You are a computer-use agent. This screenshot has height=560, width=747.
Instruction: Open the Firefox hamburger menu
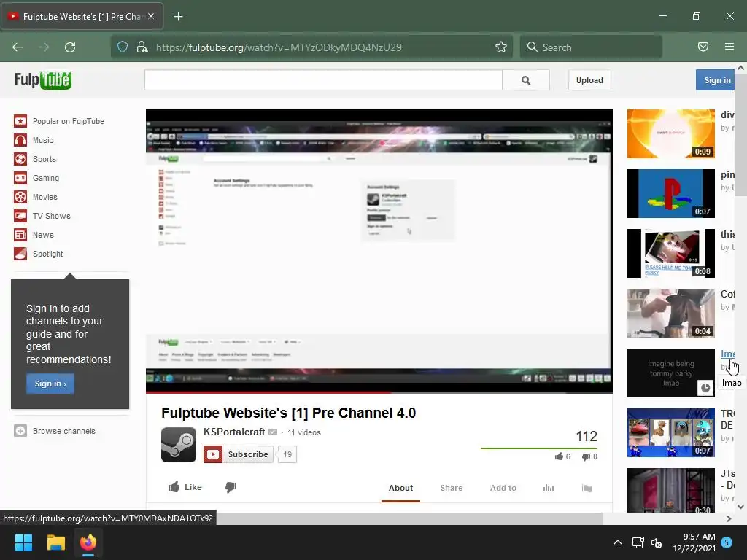coord(729,47)
